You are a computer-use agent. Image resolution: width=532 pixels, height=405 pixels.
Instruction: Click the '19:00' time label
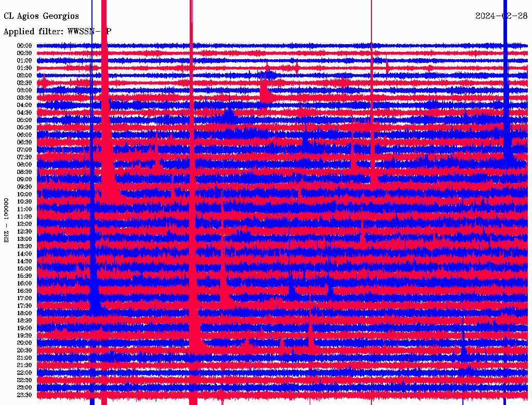[x=24, y=328]
